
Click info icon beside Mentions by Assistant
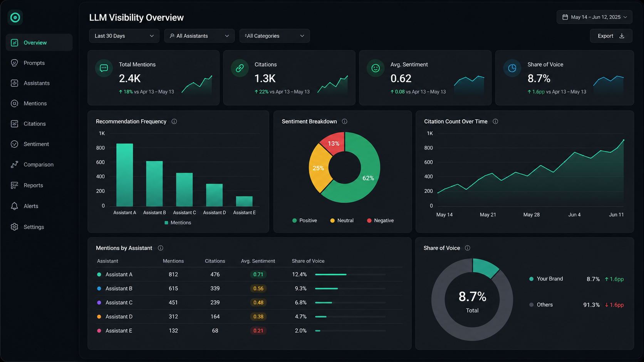coord(161,248)
